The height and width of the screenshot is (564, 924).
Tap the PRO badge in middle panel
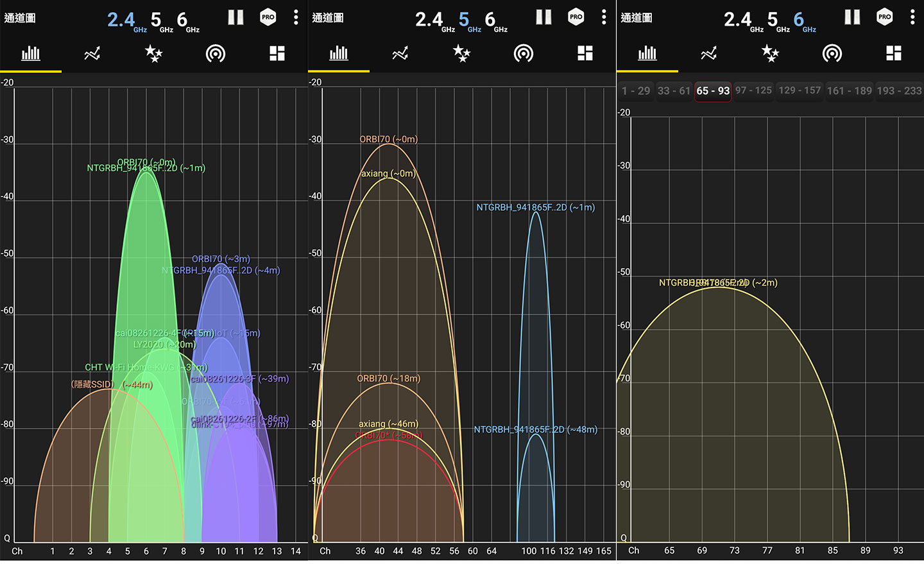[576, 17]
